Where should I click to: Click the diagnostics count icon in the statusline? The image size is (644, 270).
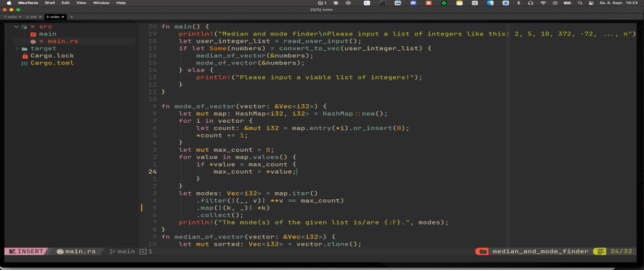[143, 251]
